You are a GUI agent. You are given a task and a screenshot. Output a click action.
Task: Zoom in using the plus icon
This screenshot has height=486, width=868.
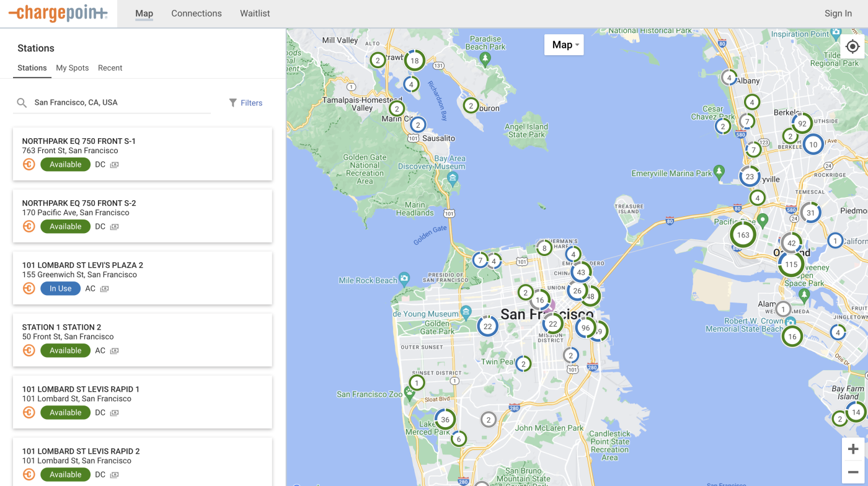[x=853, y=448]
